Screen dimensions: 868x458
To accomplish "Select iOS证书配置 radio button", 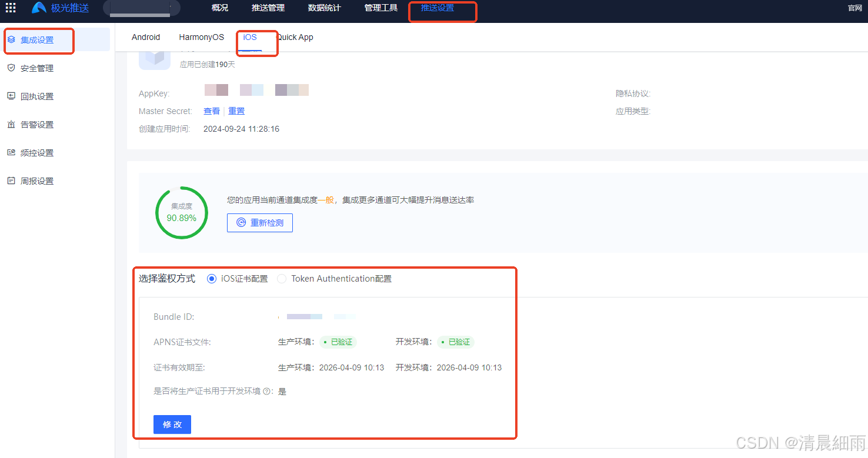I will (212, 279).
